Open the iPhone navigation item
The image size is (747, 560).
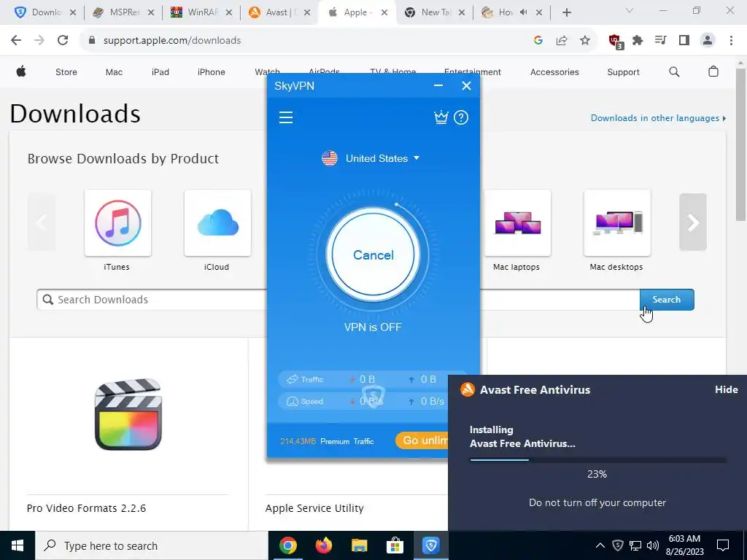click(211, 72)
